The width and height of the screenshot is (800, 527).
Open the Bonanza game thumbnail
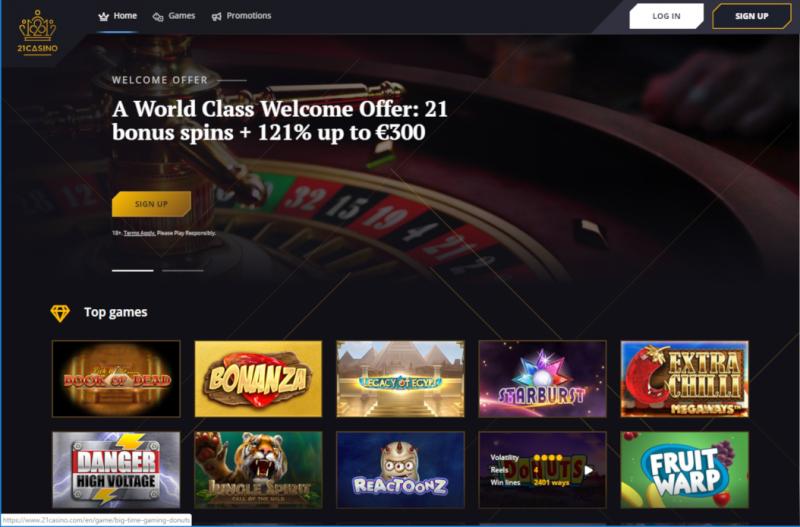point(258,379)
